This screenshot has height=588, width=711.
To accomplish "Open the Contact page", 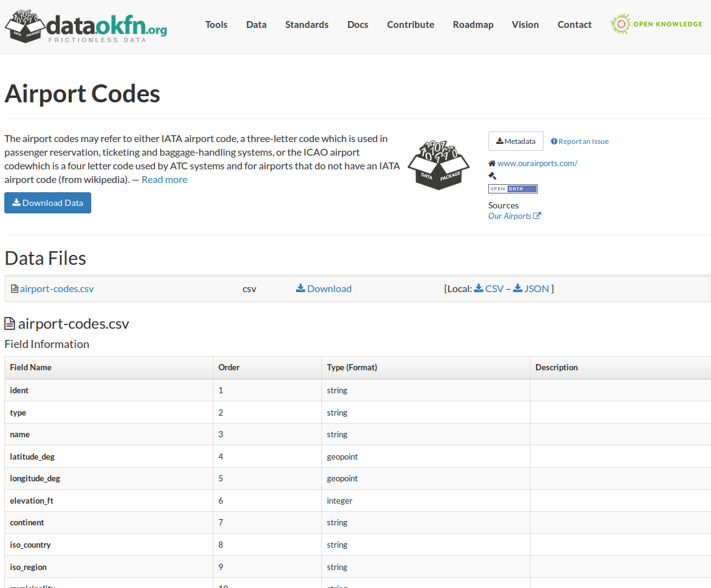I will tap(574, 24).
